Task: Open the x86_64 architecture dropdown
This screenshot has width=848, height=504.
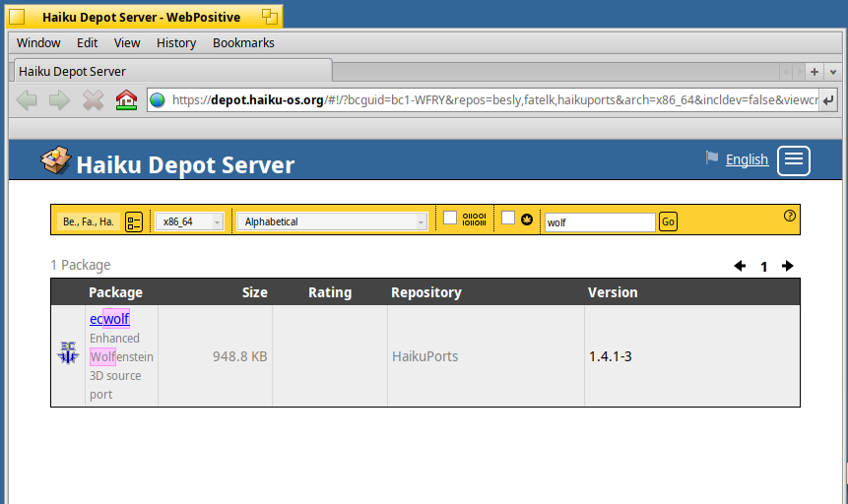Action: 189,221
